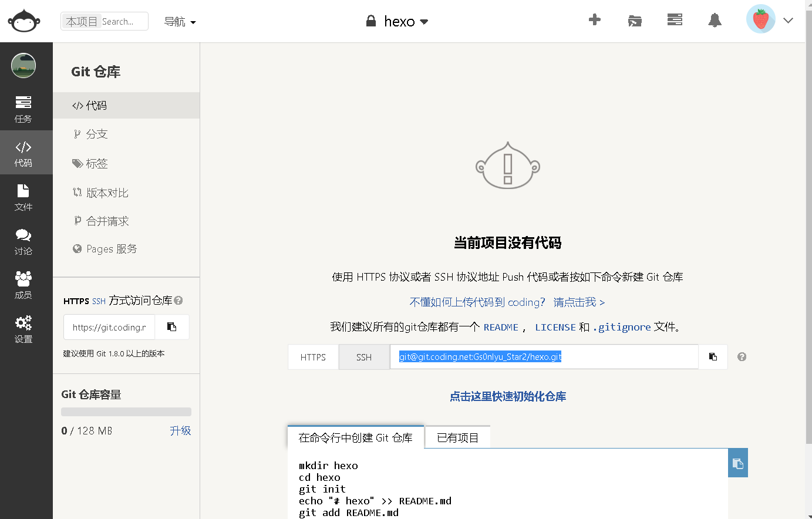The height and width of the screenshot is (519, 812).
Task: Switch to the 已有项目 tab
Action: click(457, 438)
